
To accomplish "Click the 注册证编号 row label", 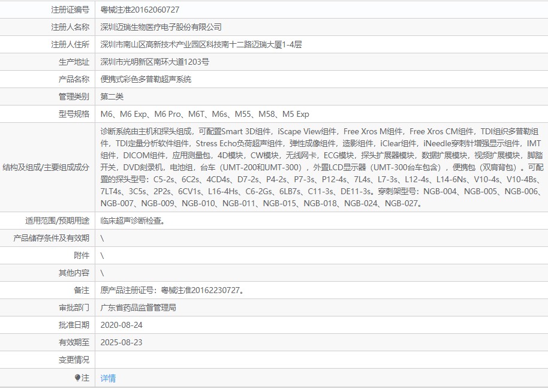I will [70, 10].
